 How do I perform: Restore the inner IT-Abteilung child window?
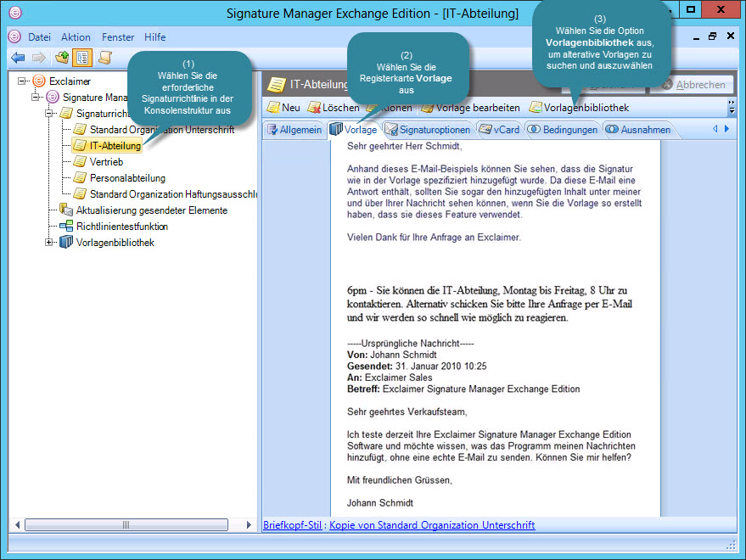[x=712, y=36]
